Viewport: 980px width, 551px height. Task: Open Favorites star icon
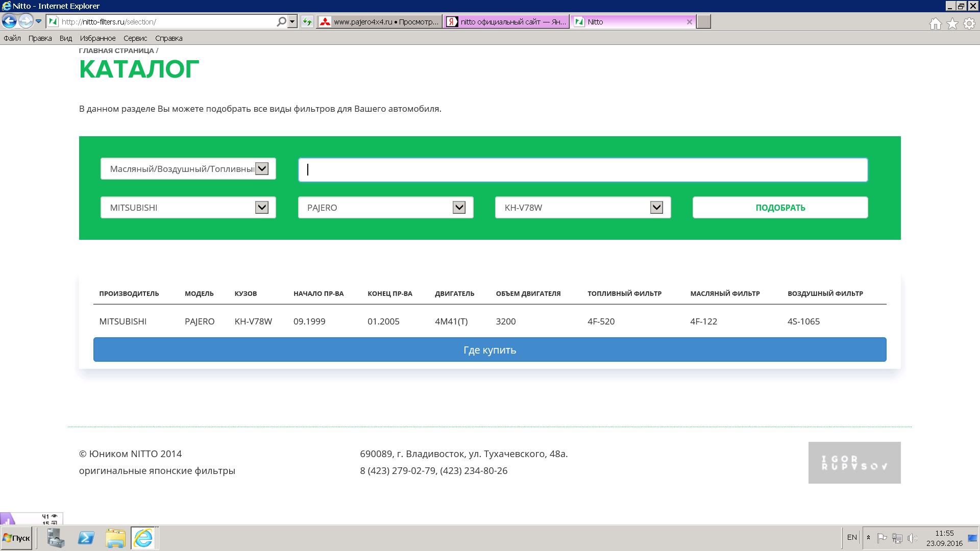coord(952,23)
